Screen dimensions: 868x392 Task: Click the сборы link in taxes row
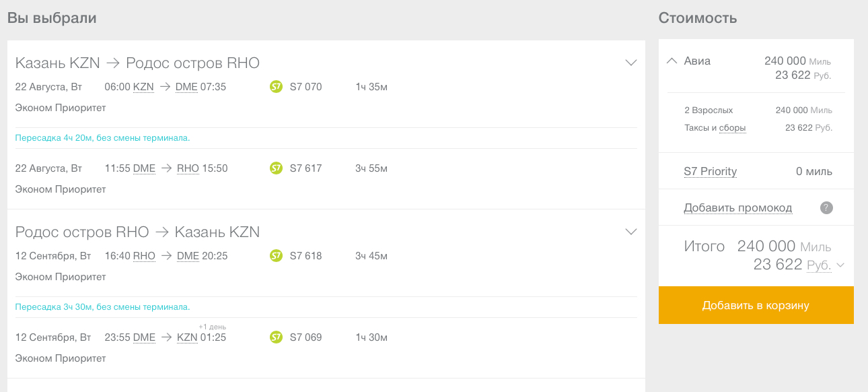click(732, 128)
